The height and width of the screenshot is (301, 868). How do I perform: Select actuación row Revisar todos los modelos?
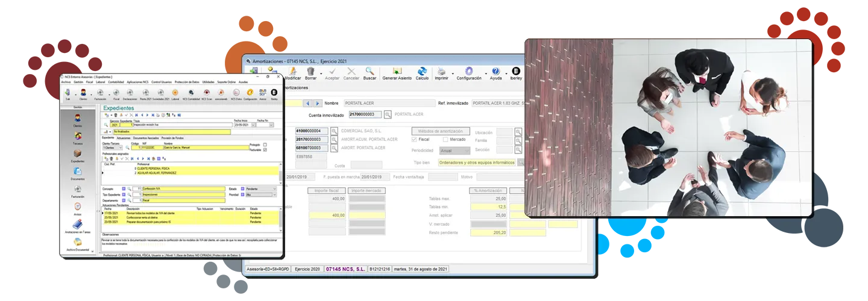tap(190, 213)
